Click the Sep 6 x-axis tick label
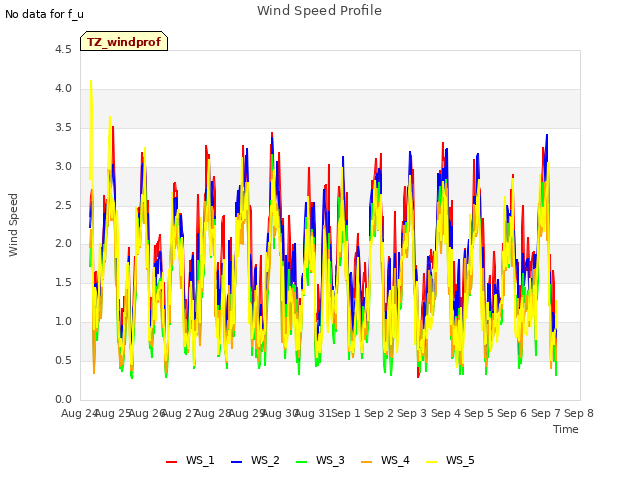Screen dimensions: 640x480 click(512, 413)
